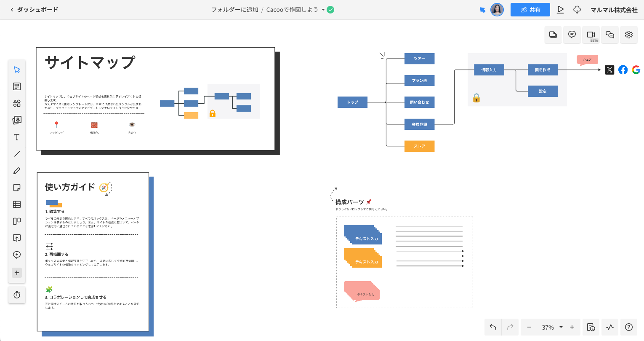Screen dimensions: 644x341
Task: Select the pointer cursor tool
Action: pyautogui.click(x=17, y=70)
